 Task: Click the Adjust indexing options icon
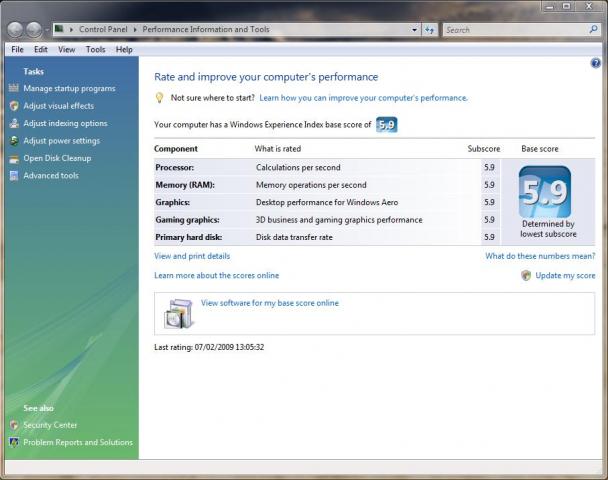[14, 123]
